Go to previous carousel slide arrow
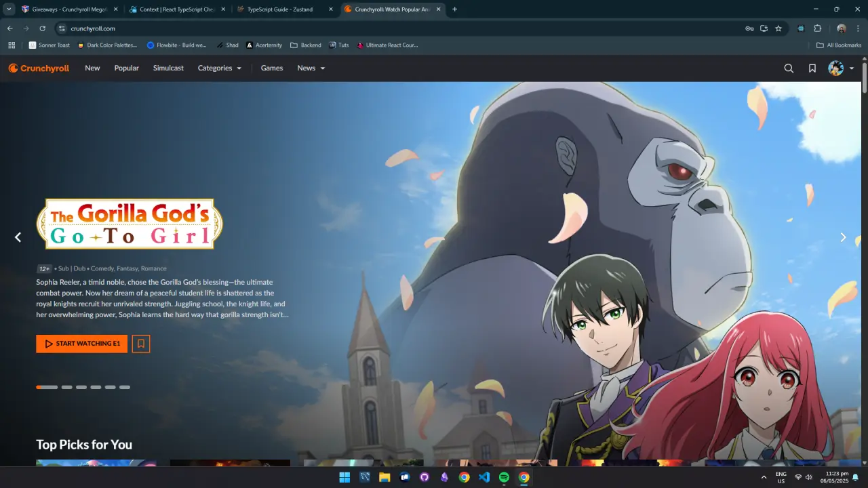 18,237
